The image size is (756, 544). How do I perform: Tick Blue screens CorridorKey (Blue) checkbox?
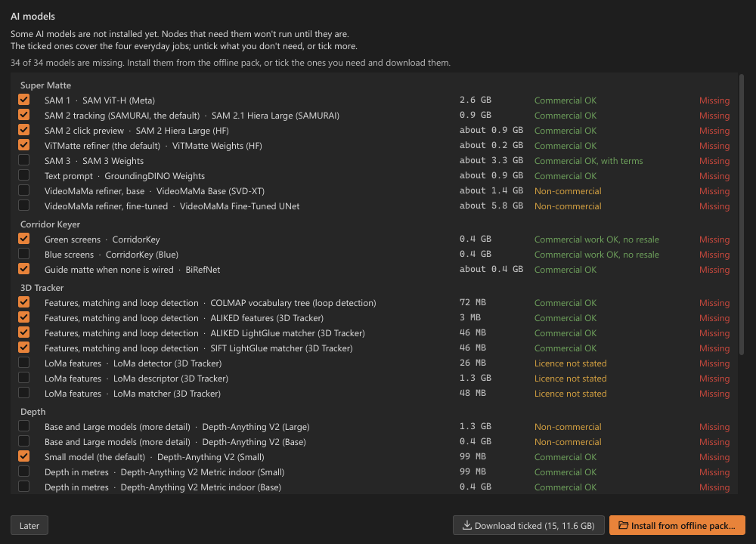(x=23, y=254)
